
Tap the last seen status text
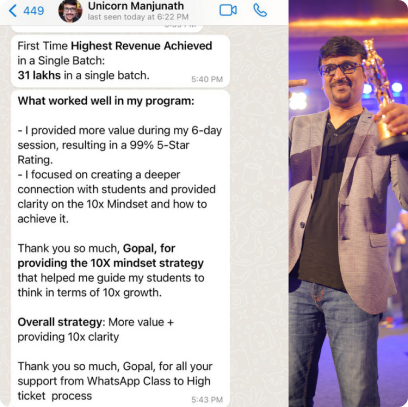pos(138,17)
